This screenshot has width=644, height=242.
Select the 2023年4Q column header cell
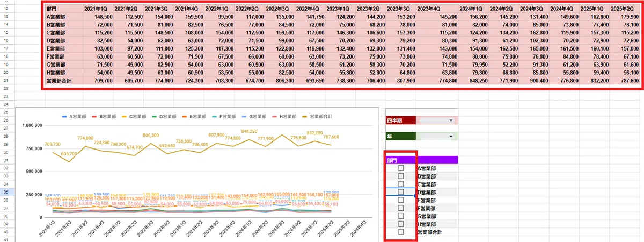tap(436, 9)
